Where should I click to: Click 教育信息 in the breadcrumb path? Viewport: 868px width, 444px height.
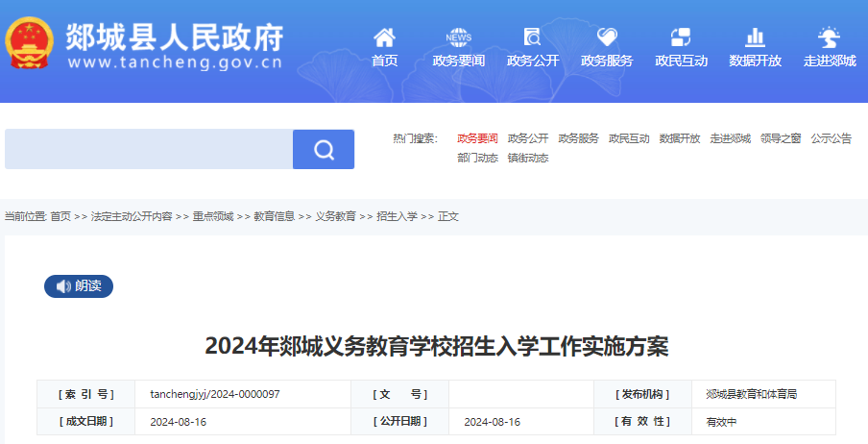point(275,217)
